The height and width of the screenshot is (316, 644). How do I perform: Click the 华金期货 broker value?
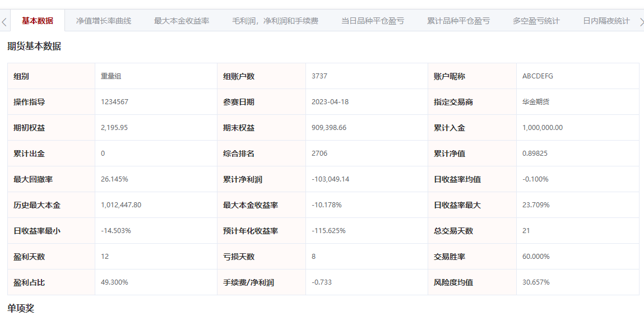pyautogui.click(x=536, y=102)
